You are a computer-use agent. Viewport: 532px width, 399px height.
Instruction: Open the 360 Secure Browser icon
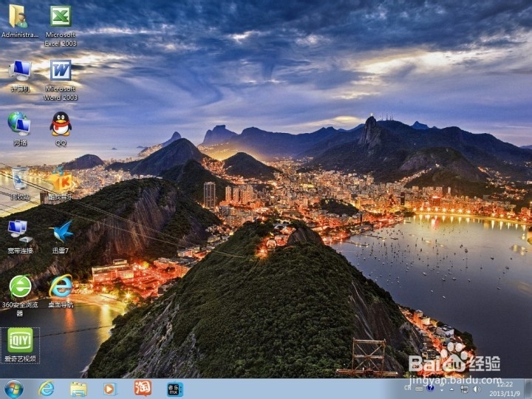coord(20,295)
